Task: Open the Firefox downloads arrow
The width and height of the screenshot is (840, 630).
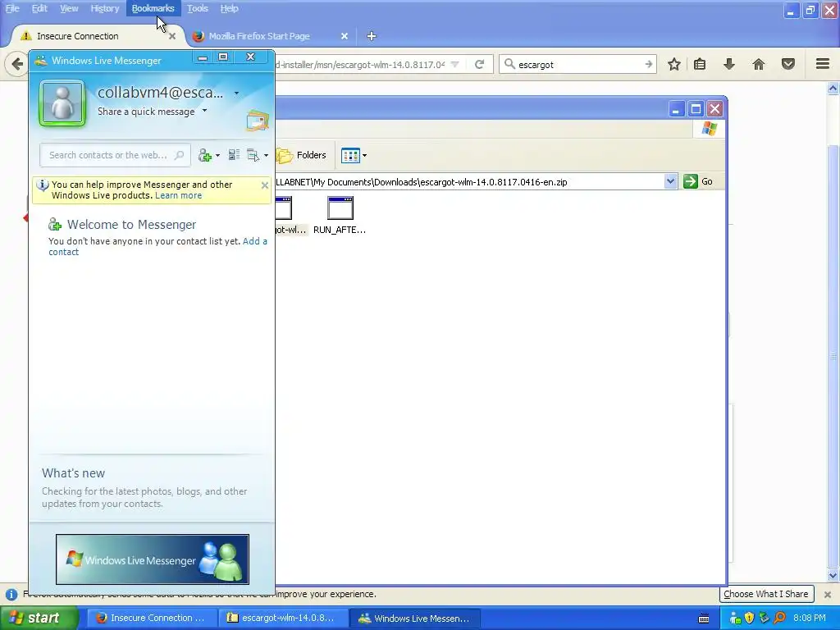Action: 729,64
